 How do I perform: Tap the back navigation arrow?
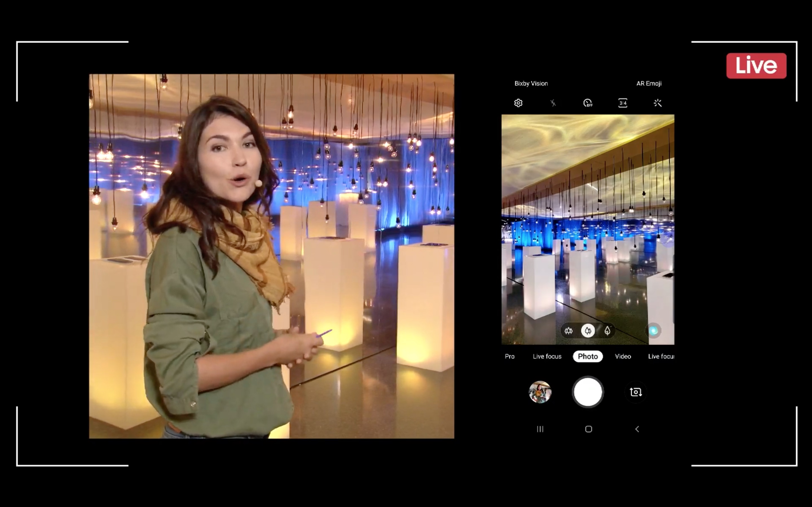[637, 429]
